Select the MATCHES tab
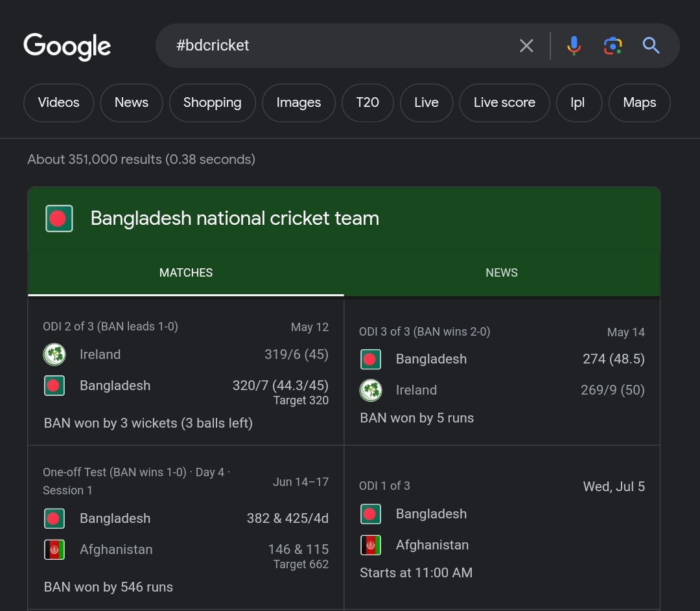700x611 pixels. coord(186,273)
